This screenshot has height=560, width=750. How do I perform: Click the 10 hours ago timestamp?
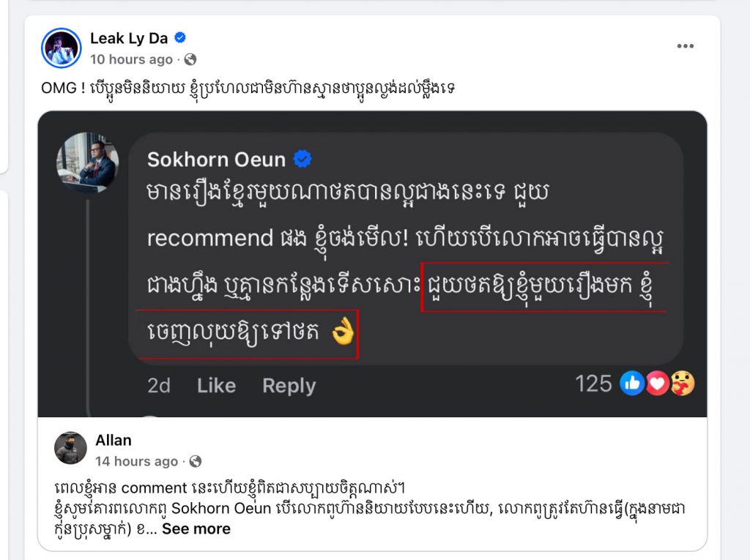[x=131, y=59]
